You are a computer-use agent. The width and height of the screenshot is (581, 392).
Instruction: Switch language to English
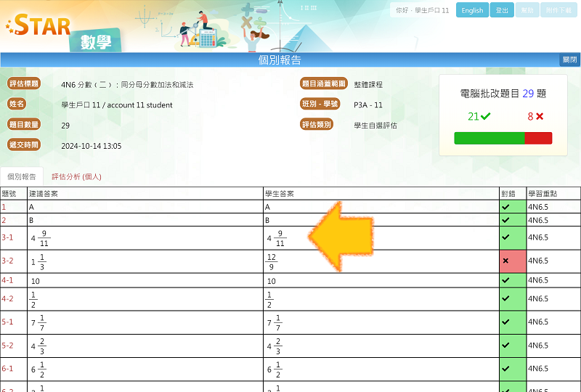[x=472, y=10]
